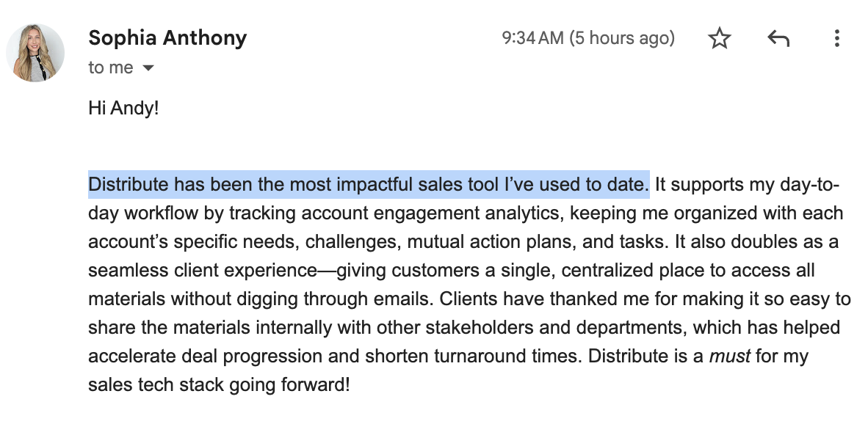
Task: Open the three-dot more options menu
Action: 836,39
